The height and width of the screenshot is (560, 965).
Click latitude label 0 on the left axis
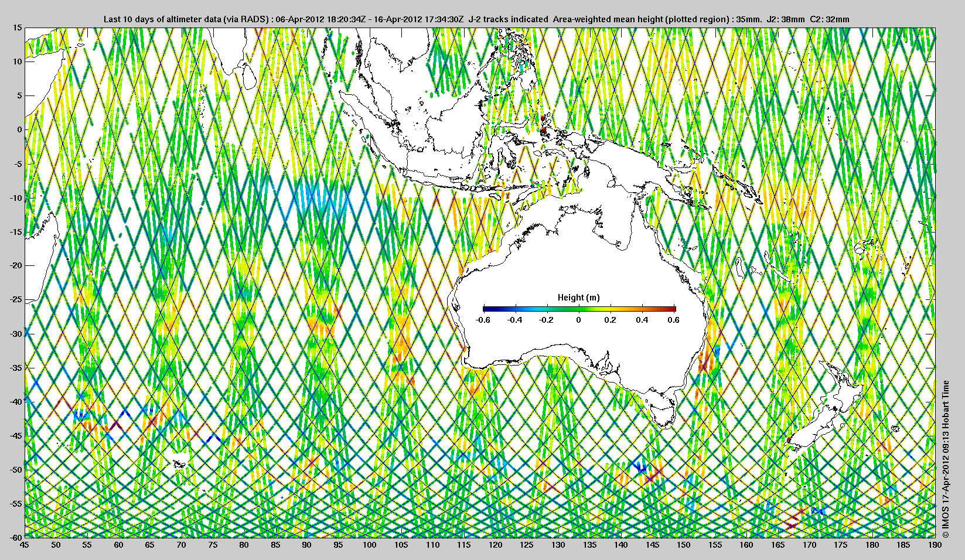click(x=19, y=129)
